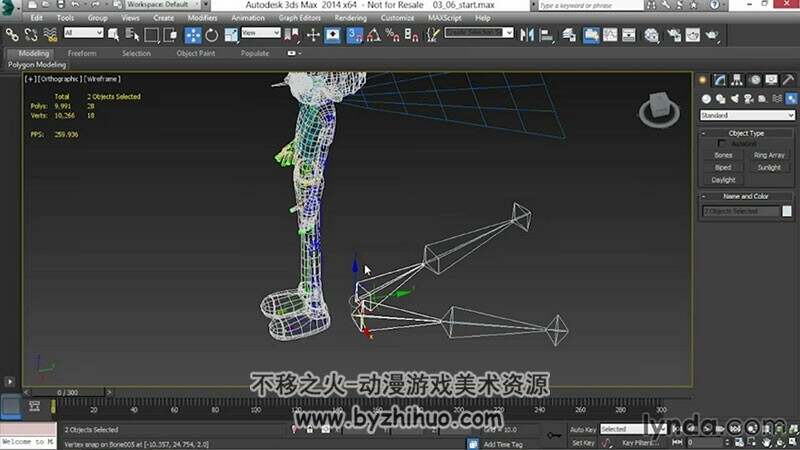The width and height of the screenshot is (800, 450).
Task: Open Manage Layers dialog
Action: click(x=569, y=35)
